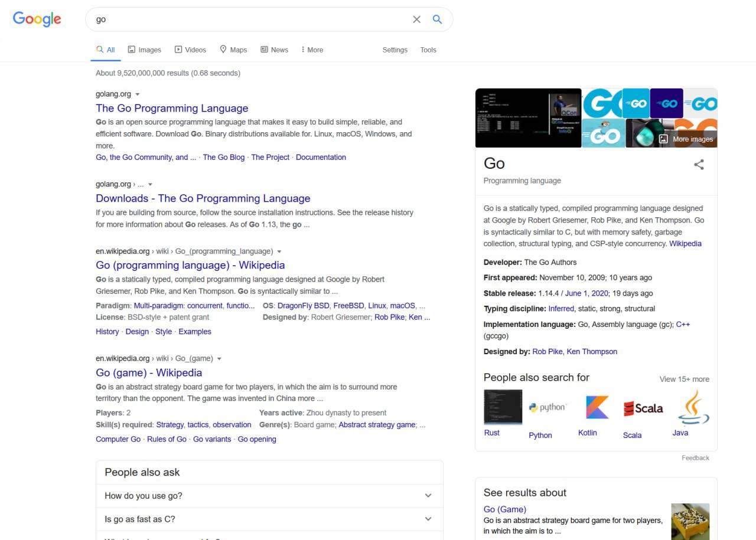Open "Go (programming language) - Wikipedia" result

point(190,265)
